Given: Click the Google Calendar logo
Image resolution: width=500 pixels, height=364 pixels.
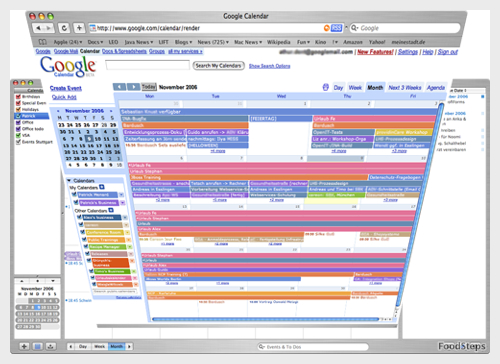Looking at the screenshot, I should click(68, 66).
